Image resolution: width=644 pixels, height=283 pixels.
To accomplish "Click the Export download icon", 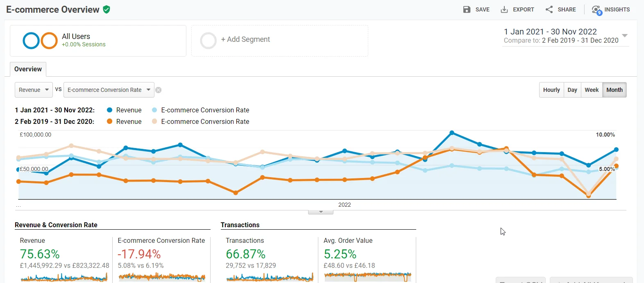I will coord(504,9).
